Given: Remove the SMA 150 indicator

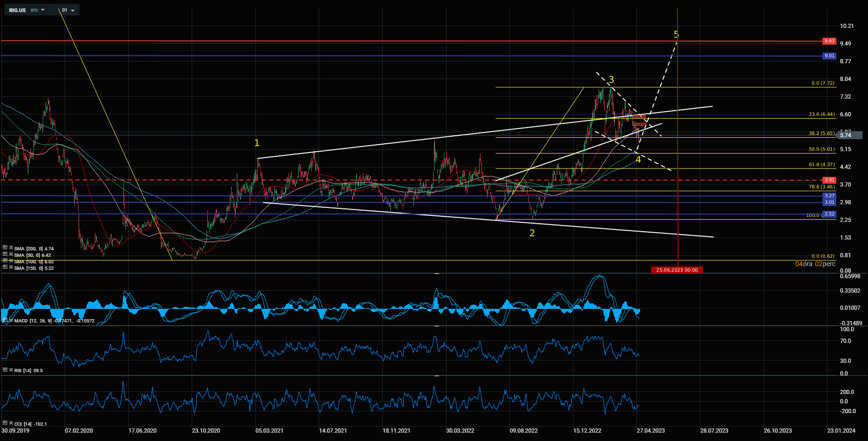Looking at the screenshot, I should 11,267.
